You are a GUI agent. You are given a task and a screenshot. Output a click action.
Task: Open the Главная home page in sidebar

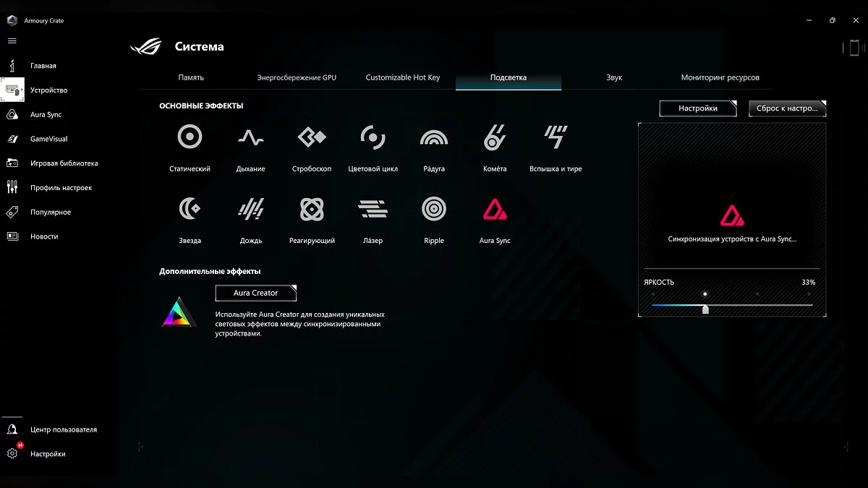coord(43,66)
